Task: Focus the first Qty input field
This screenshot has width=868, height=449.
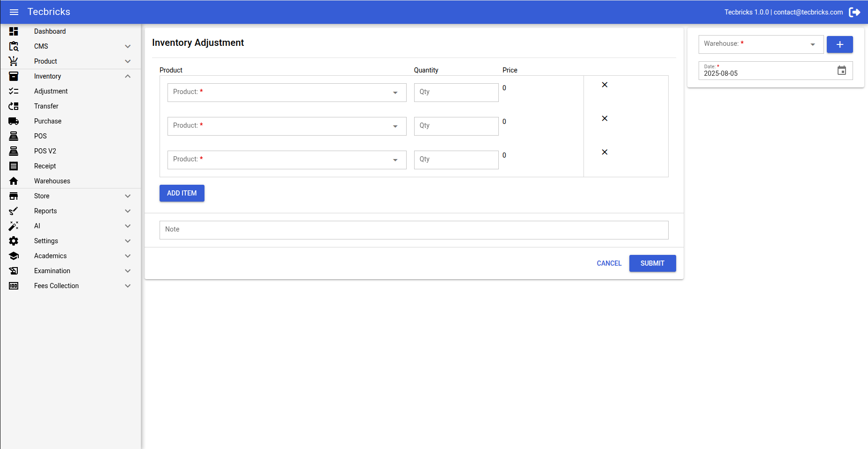Action: point(456,93)
